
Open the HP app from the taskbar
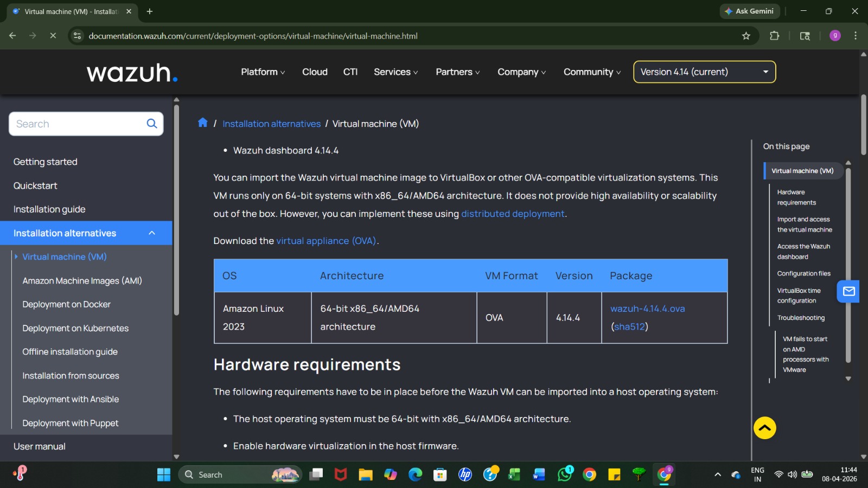click(465, 475)
